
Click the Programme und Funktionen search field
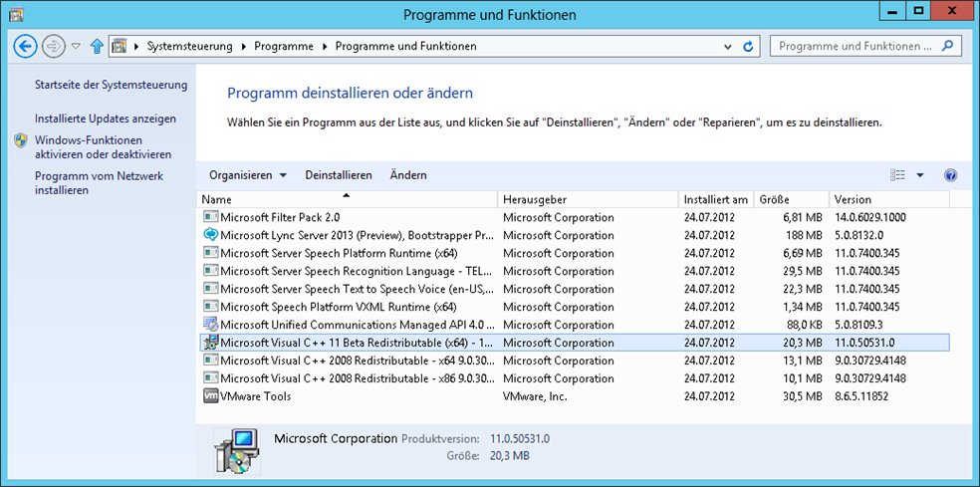[855, 46]
